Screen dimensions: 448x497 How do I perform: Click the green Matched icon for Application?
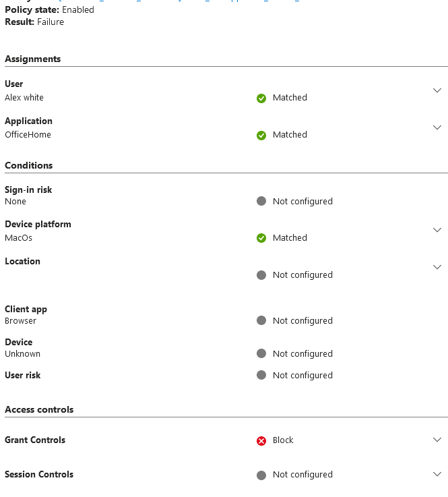(261, 136)
